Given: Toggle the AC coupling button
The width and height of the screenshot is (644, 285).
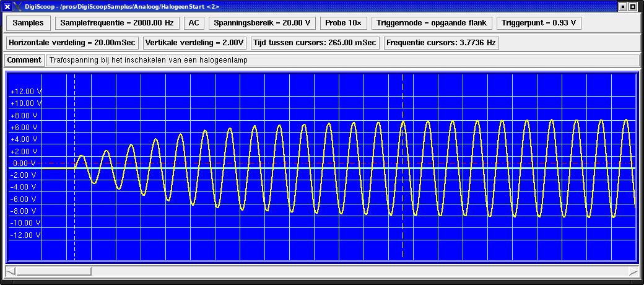Looking at the screenshot, I should [194, 23].
